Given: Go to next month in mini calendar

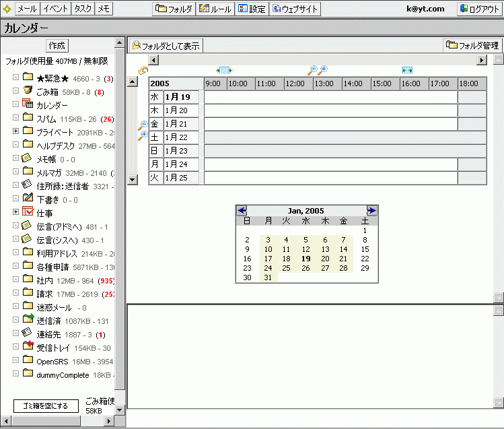Looking at the screenshot, I should pos(371,211).
